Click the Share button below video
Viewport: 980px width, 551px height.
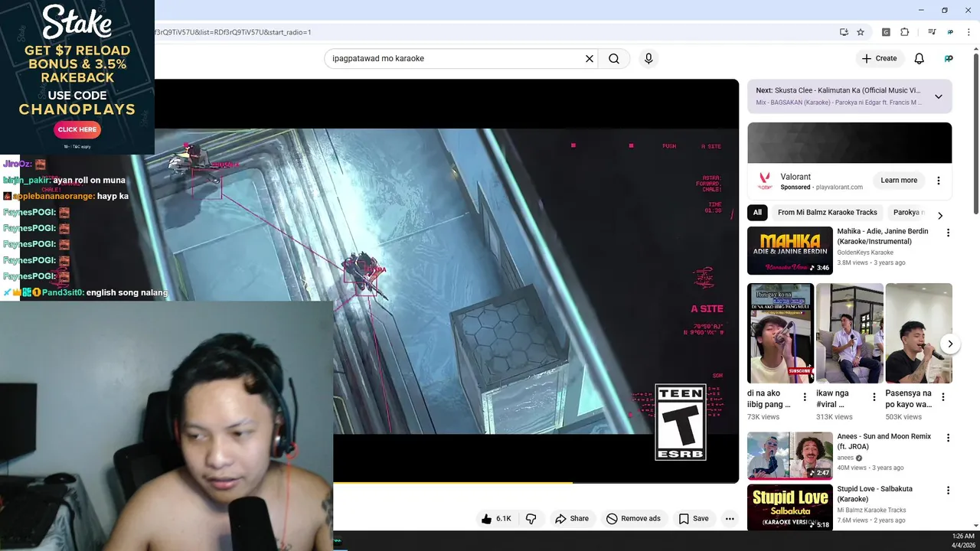572,519
